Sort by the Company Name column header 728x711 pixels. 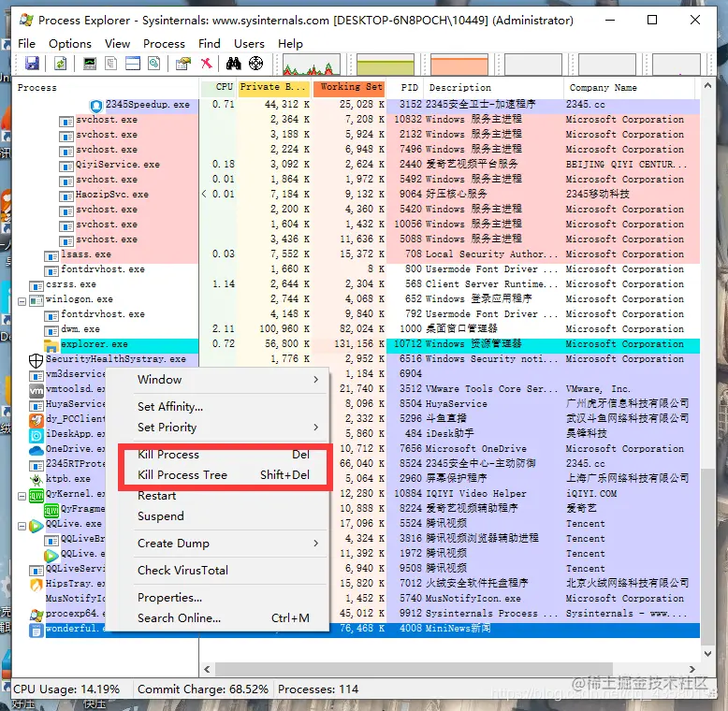[x=630, y=88]
